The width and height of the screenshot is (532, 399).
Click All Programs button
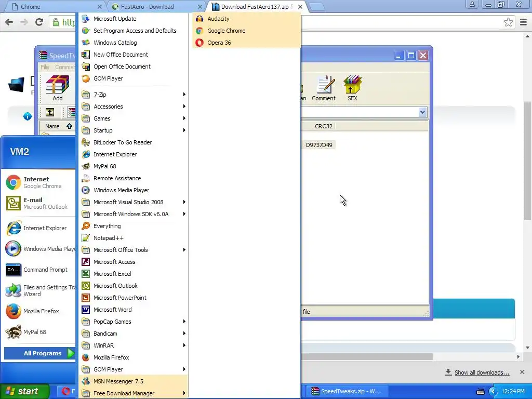[39, 353]
